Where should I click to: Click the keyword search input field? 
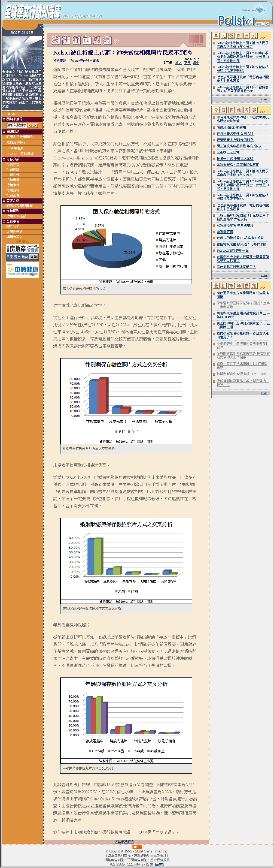pyautogui.click(x=17, y=125)
